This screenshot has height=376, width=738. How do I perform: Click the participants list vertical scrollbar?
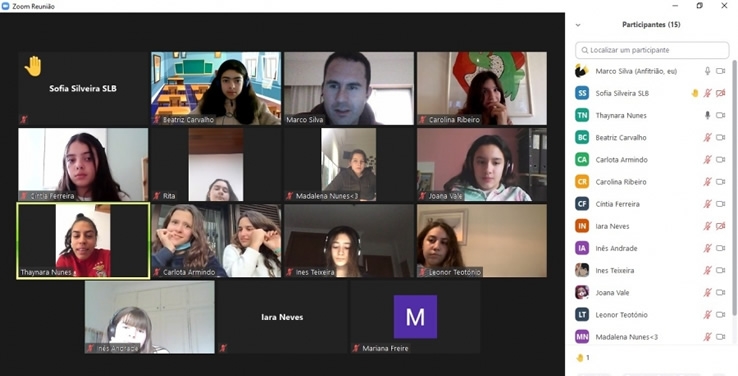click(x=734, y=188)
